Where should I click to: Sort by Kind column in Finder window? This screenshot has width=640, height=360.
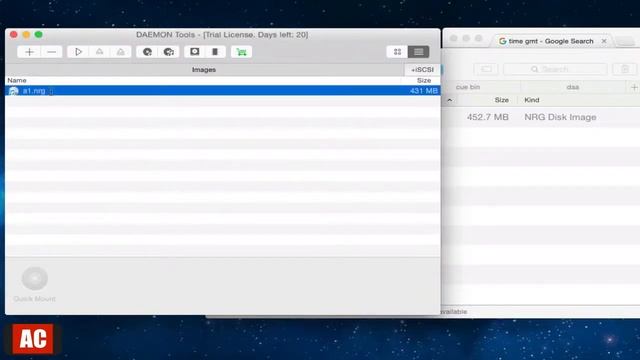[x=532, y=100]
